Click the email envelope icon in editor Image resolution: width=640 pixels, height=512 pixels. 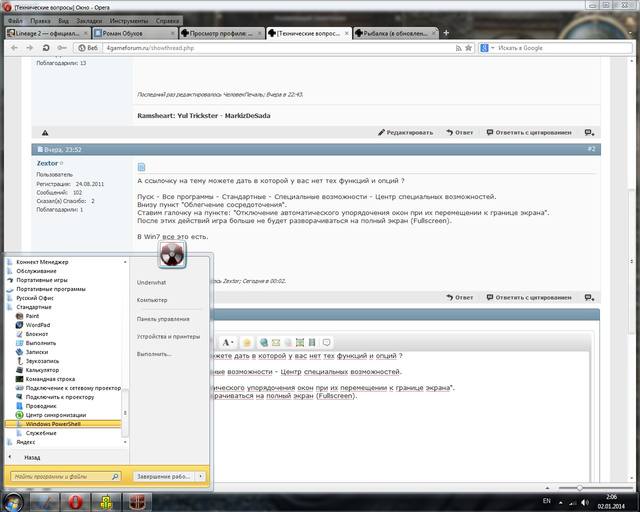(276, 343)
